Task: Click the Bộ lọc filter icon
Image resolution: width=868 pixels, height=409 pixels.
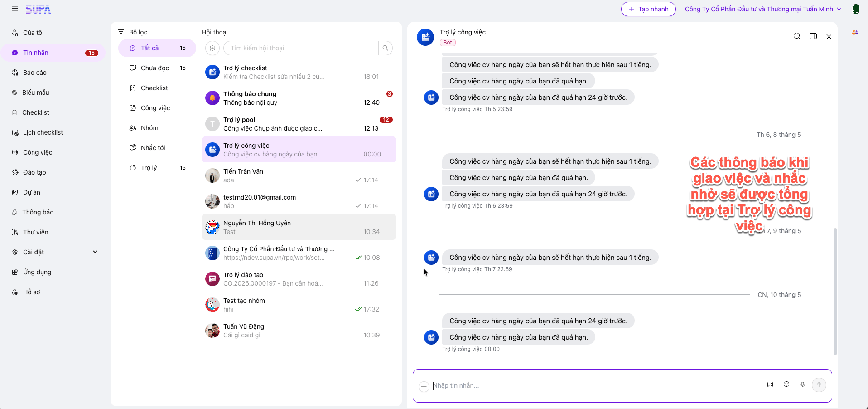Action: 121,32
